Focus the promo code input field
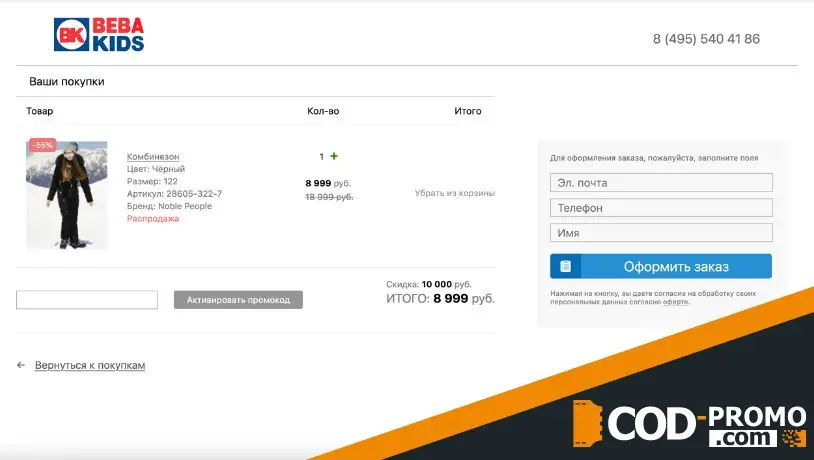The image size is (814, 460). (87, 300)
